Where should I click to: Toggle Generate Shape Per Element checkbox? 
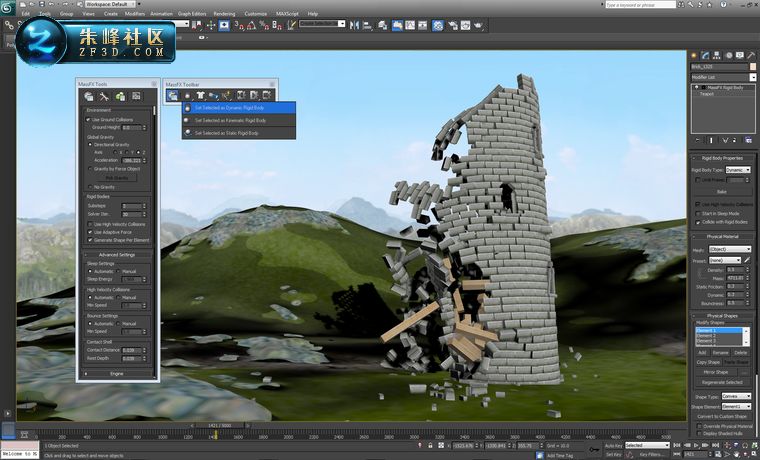(90, 240)
